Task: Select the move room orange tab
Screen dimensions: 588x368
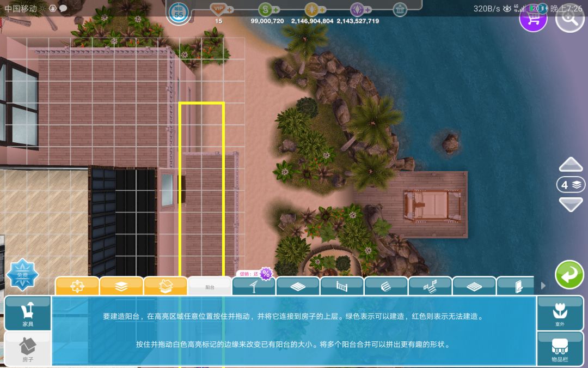Action: (77, 286)
